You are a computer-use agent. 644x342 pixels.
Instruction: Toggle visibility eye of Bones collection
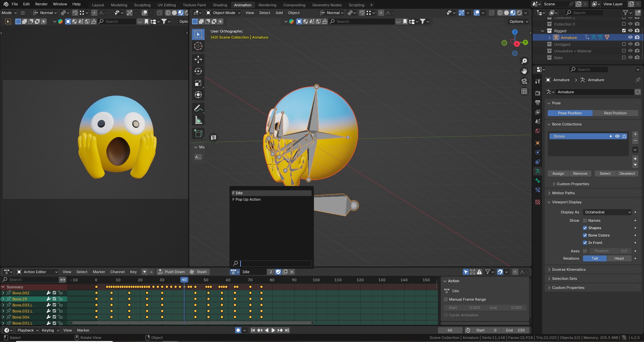tap(617, 136)
